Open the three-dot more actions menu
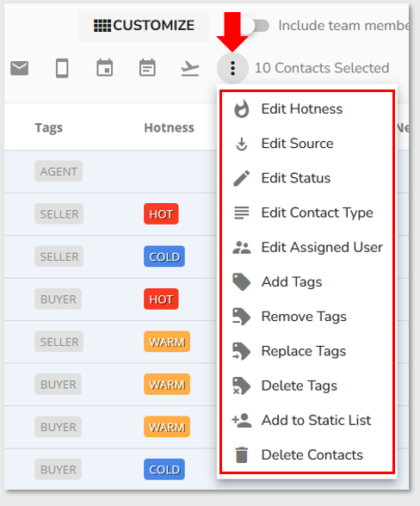420x506 pixels. (232, 68)
